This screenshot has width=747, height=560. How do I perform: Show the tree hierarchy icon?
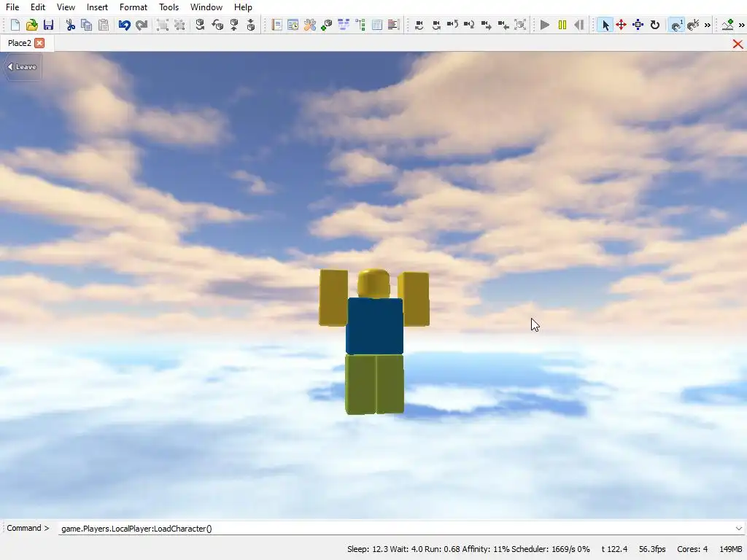pos(360,26)
